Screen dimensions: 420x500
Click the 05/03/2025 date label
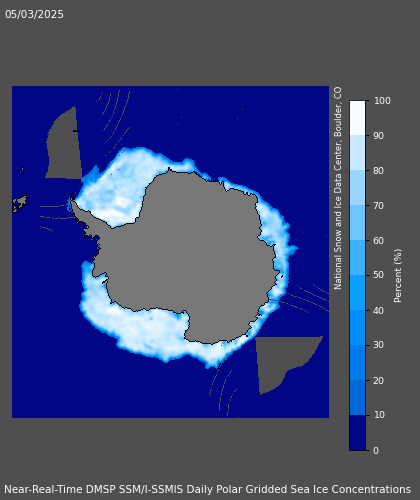pyautogui.click(x=34, y=14)
